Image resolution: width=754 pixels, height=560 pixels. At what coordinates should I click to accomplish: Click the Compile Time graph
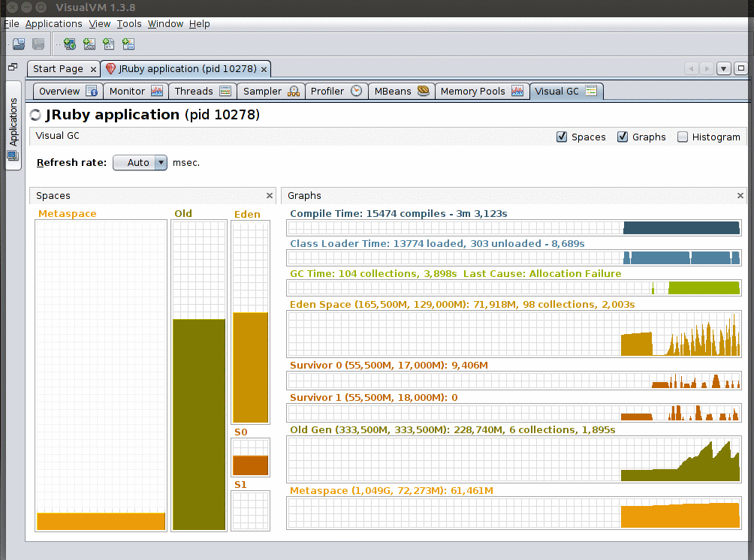[x=514, y=228]
